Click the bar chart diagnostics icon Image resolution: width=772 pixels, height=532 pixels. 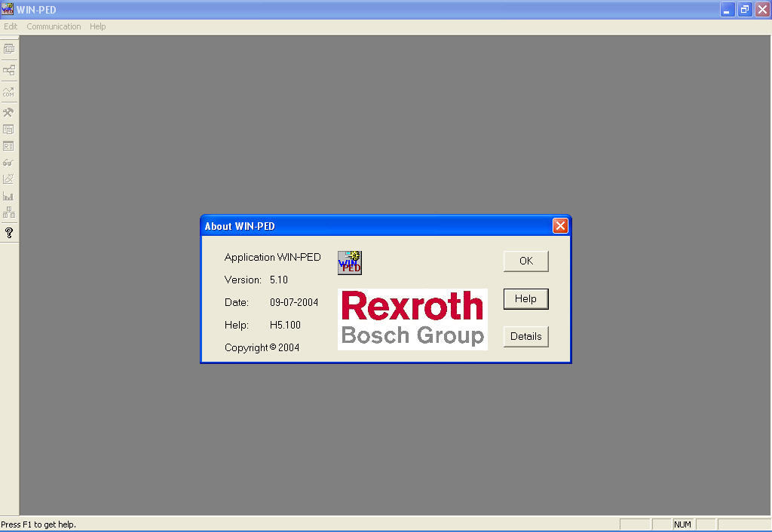click(9, 195)
